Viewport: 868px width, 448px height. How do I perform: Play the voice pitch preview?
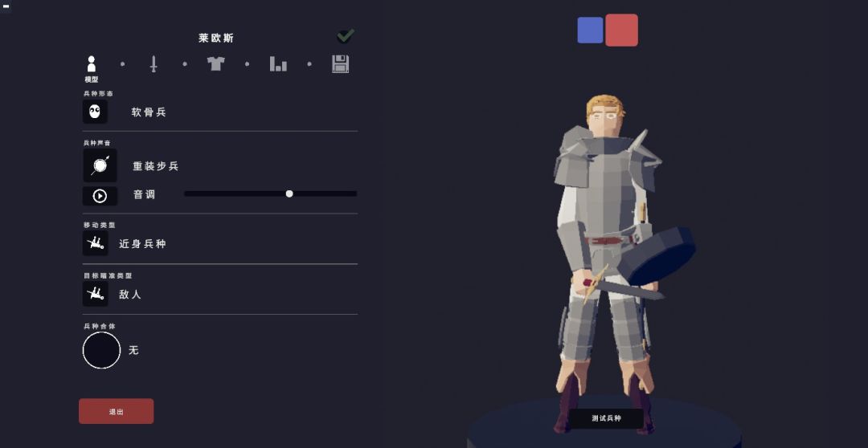100,196
